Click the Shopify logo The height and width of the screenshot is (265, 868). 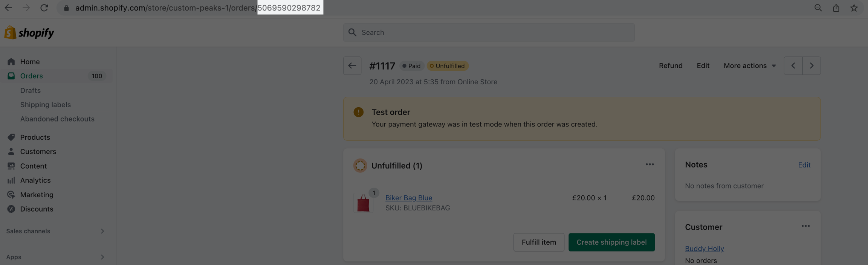coord(29,33)
